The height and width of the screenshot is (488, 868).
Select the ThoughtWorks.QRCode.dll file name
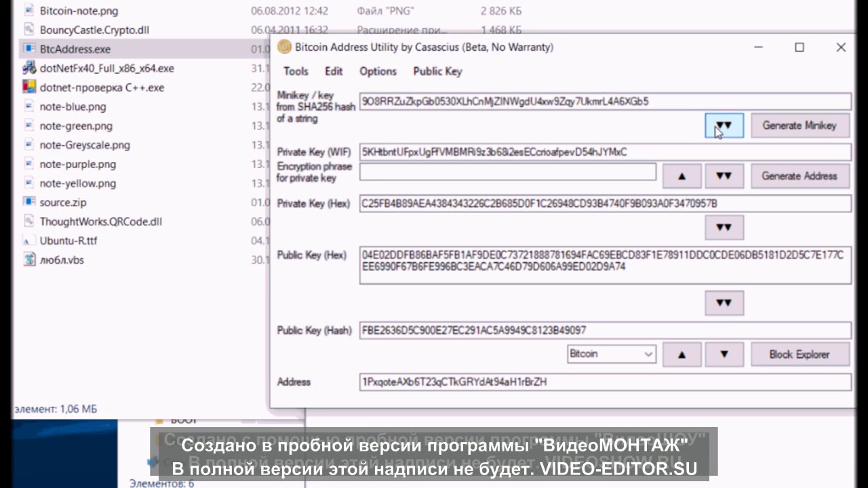[101, 222]
